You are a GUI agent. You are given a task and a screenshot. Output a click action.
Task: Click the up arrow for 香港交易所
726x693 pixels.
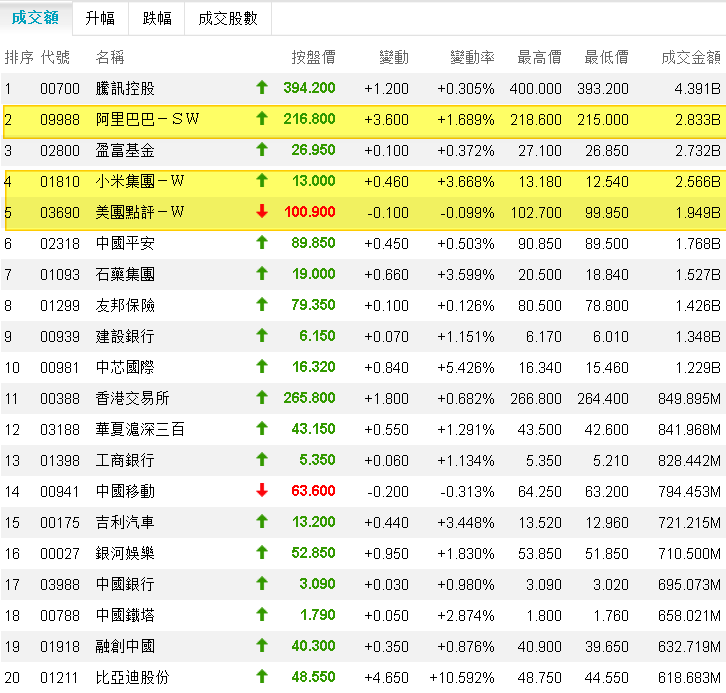pyautogui.click(x=262, y=397)
